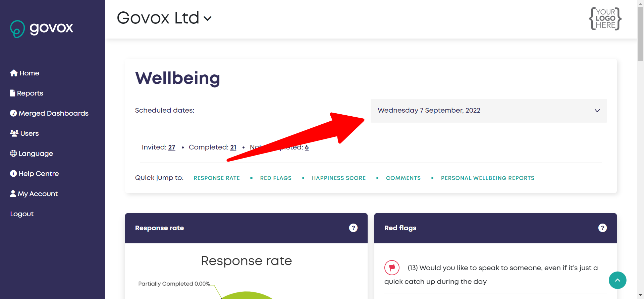Image resolution: width=644 pixels, height=299 pixels.
Task: Open help for the Red flags card
Action: (602, 228)
